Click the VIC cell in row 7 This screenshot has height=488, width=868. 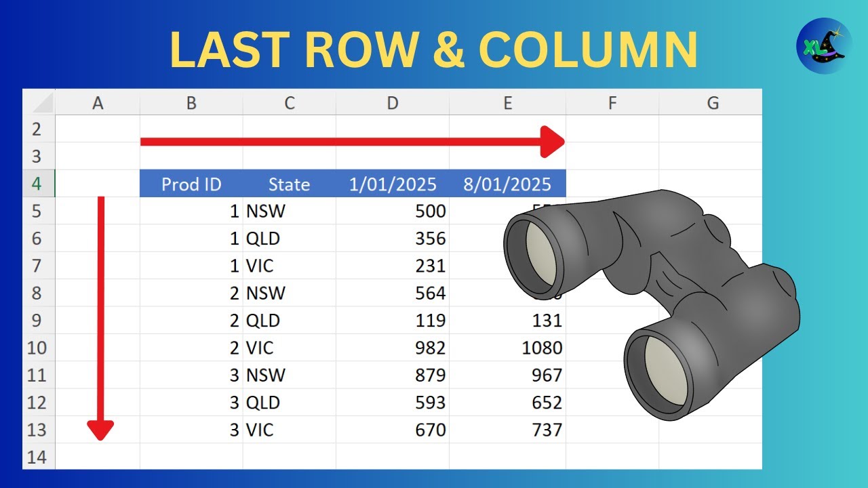coord(290,266)
